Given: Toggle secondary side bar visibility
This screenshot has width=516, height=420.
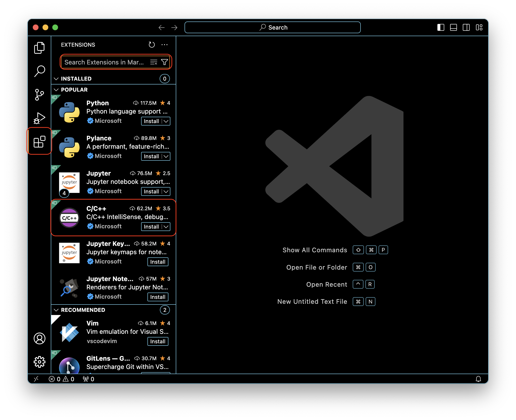Looking at the screenshot, I should click(466, 27).
